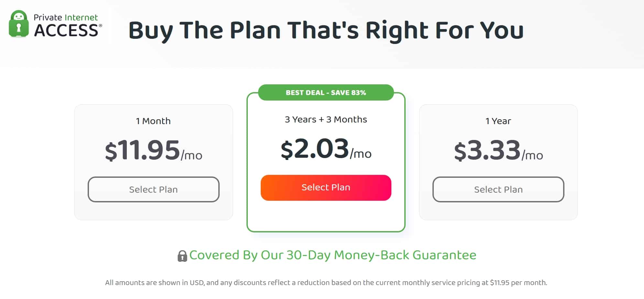Click the 3 Years + 3 Months plan title
This screenshot has width=644, height=299.
point(326,119)
